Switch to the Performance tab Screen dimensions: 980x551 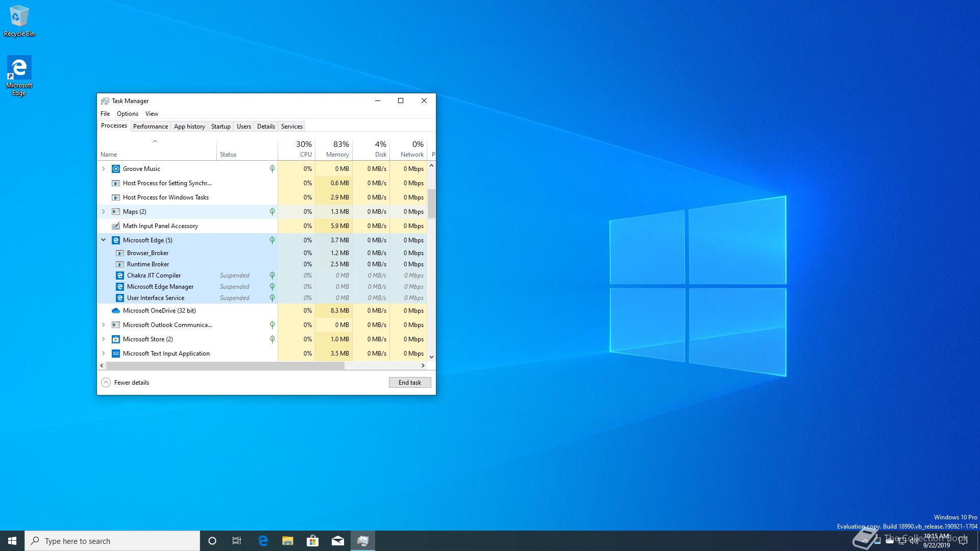pyautogui.click(x=150, y=127)
